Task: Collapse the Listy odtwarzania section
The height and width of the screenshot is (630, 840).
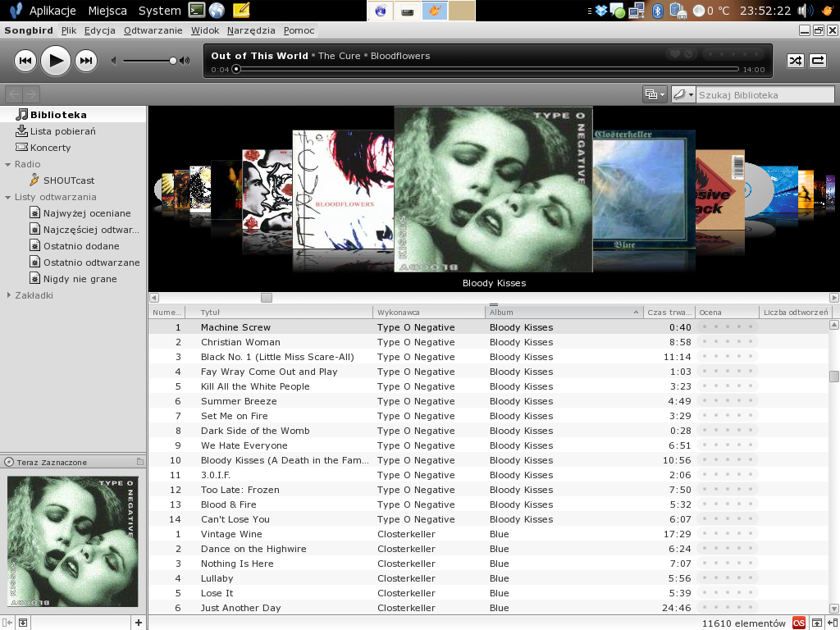Action: [x=8, y=197]
